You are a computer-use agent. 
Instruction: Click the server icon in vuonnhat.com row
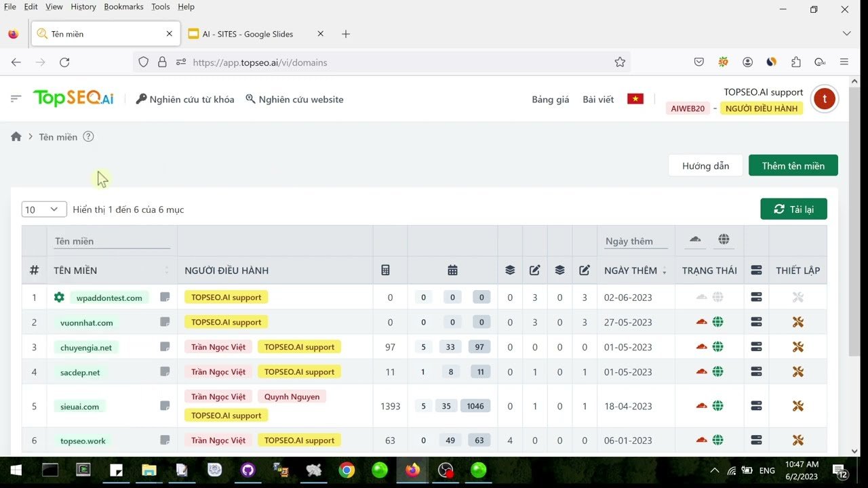[x=757, y=322]
